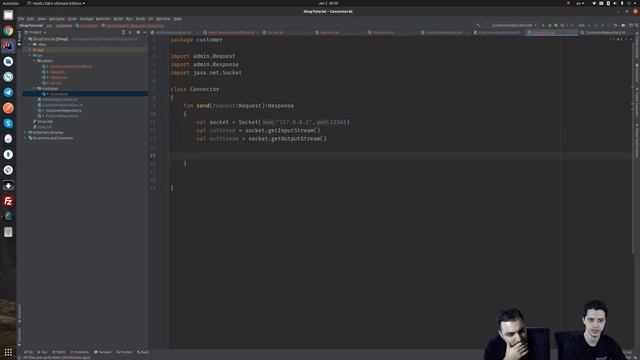
Task: Collapse the admin package node
Action: pyautogui.click(x=35, y=61)
